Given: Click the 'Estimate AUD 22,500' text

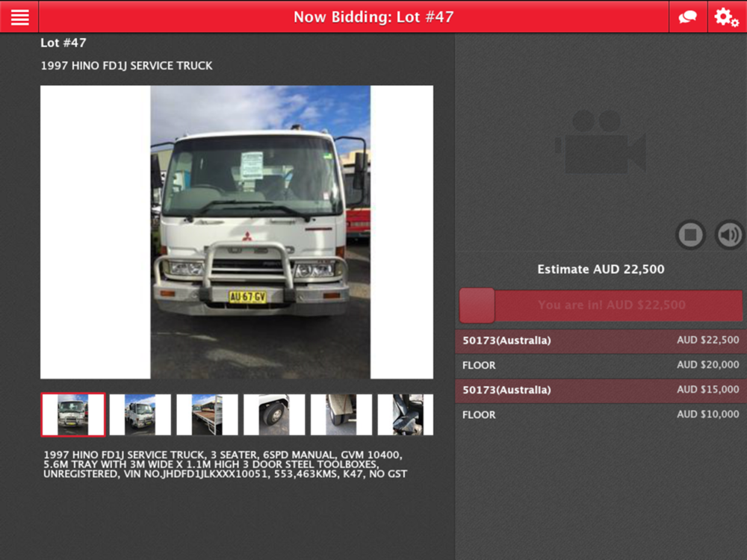Looking at the screenshot, I should (601, 270).
